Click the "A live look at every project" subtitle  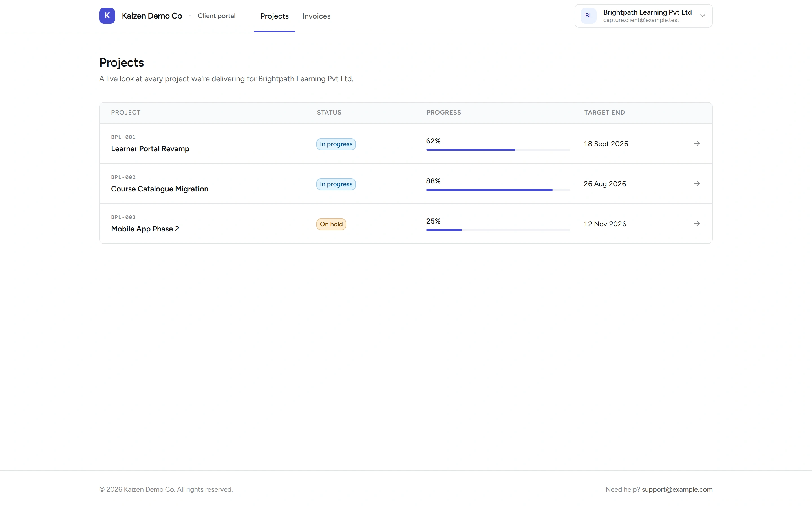click(x=226, y=79)
